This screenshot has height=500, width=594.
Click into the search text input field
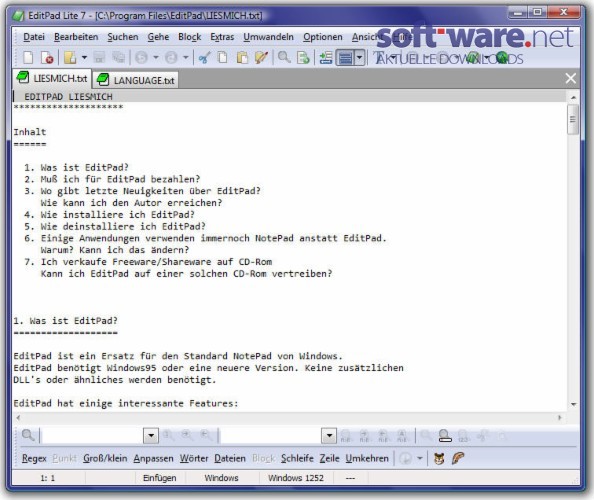(92, 436)
